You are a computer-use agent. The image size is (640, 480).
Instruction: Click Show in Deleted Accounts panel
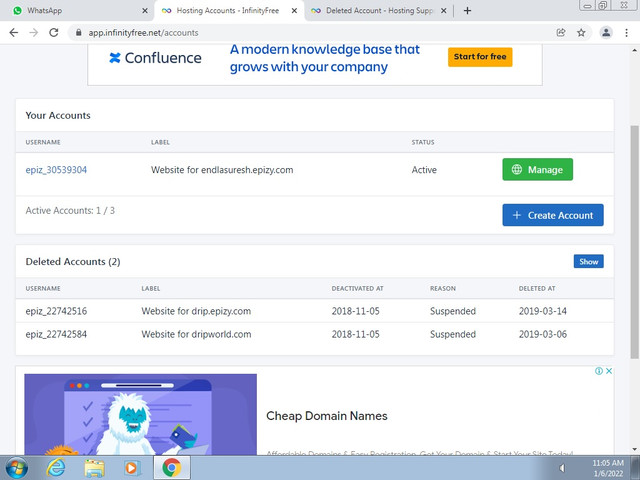[x=589, y=262]
